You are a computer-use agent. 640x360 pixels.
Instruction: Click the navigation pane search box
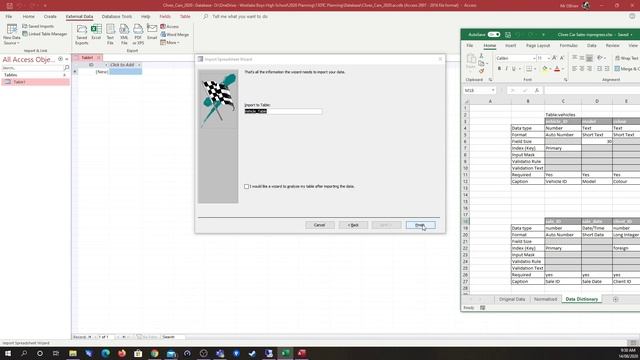pos(33,68)
